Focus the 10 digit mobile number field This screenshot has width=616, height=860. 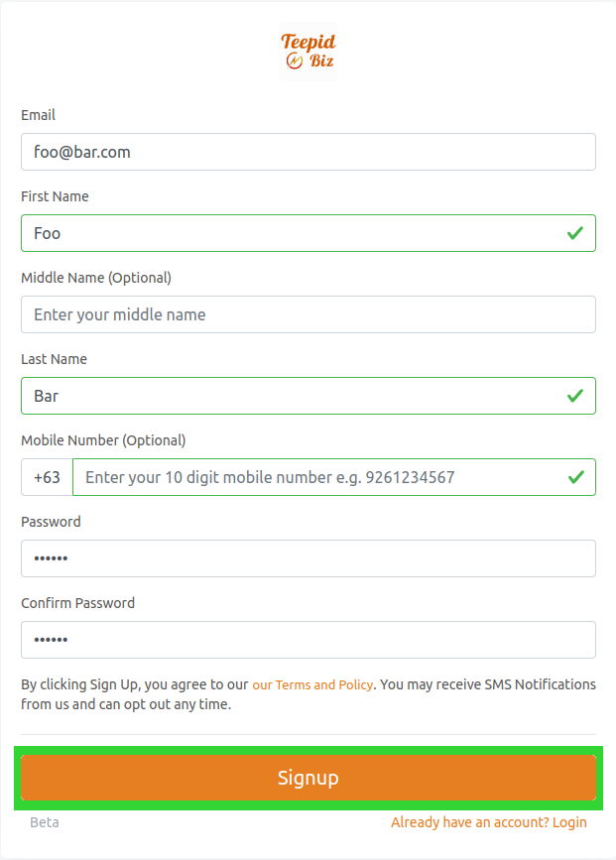click(x=317, y=477)
